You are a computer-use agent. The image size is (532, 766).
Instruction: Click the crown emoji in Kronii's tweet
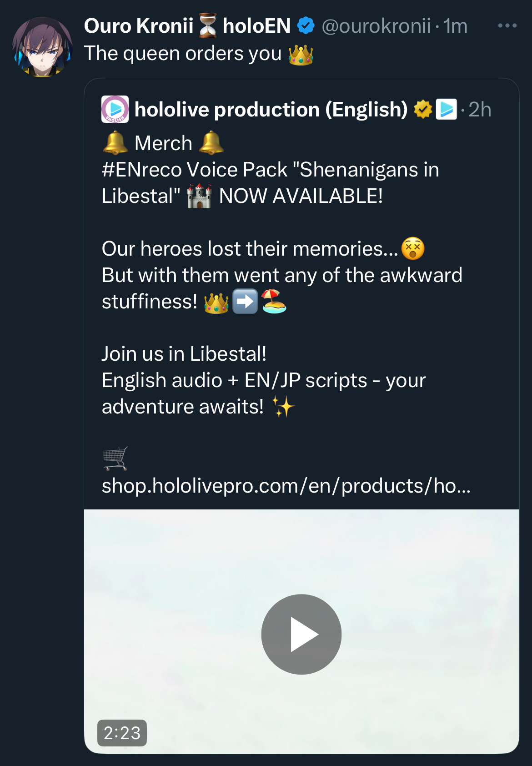pos(301,54)
